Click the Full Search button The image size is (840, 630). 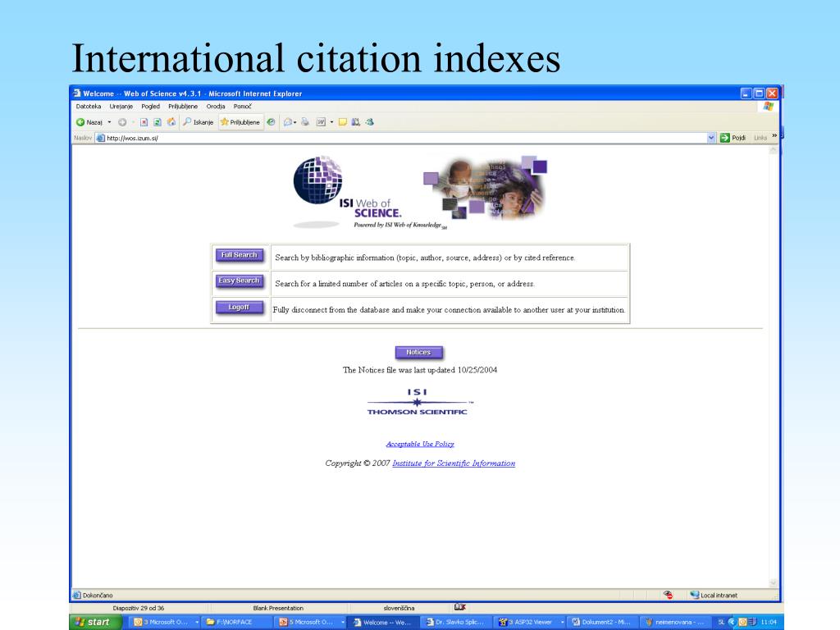(x=239, y=255)
